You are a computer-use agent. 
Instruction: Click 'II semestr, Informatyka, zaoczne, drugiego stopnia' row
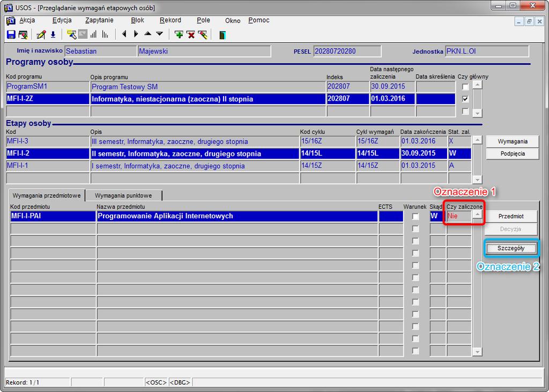click(195, 153)
